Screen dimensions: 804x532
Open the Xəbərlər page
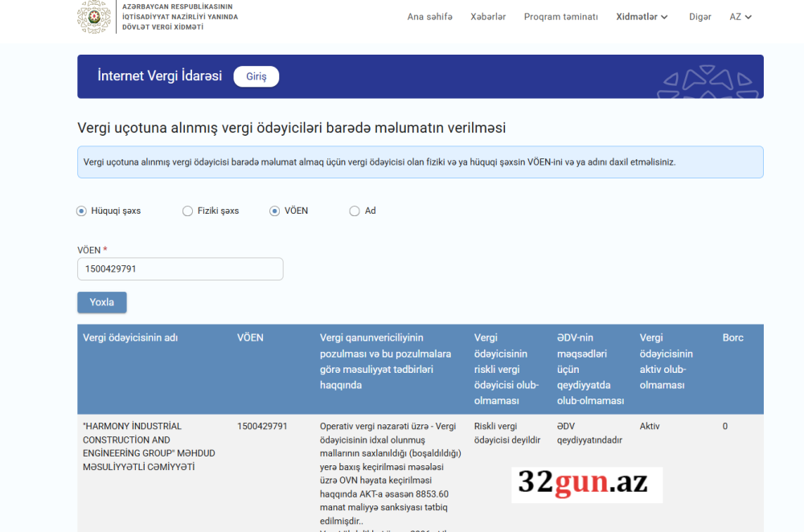(488, 15)
